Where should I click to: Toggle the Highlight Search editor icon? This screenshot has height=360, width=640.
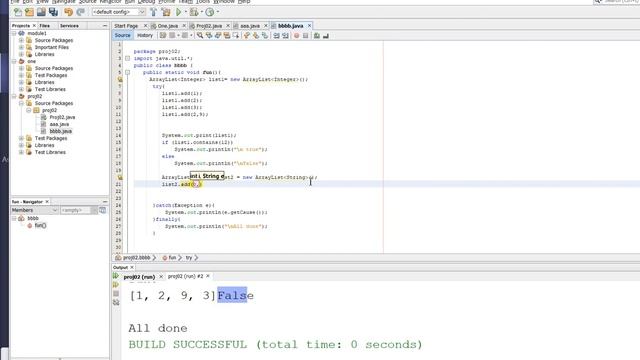click(x=227, y=36)
